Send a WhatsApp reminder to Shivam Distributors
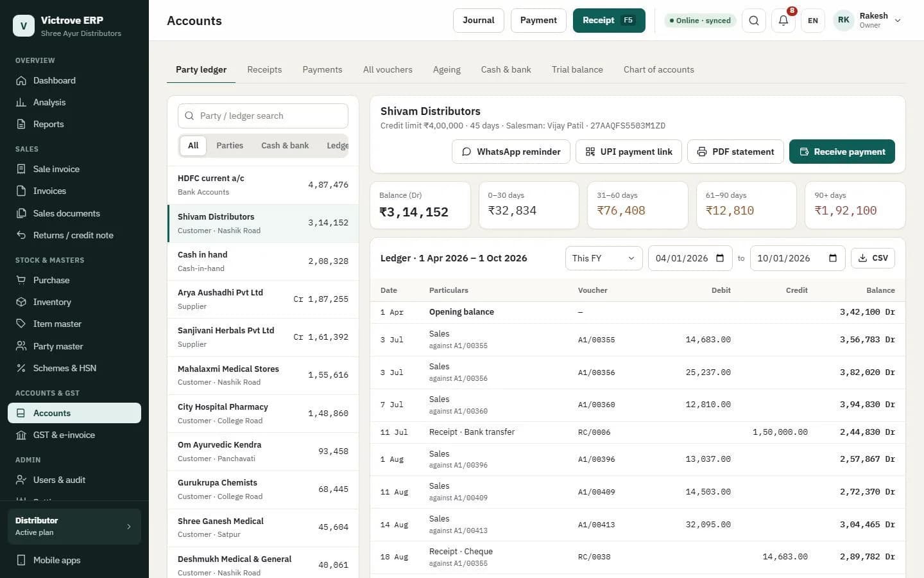The height and width of the screenshot is (578, 924). [511, 152]
